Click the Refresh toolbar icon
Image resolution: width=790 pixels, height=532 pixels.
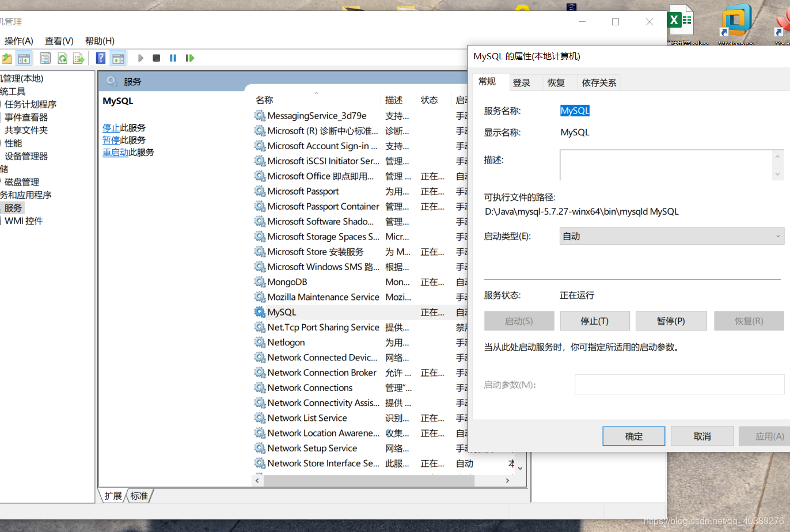[x=62, y=58]
